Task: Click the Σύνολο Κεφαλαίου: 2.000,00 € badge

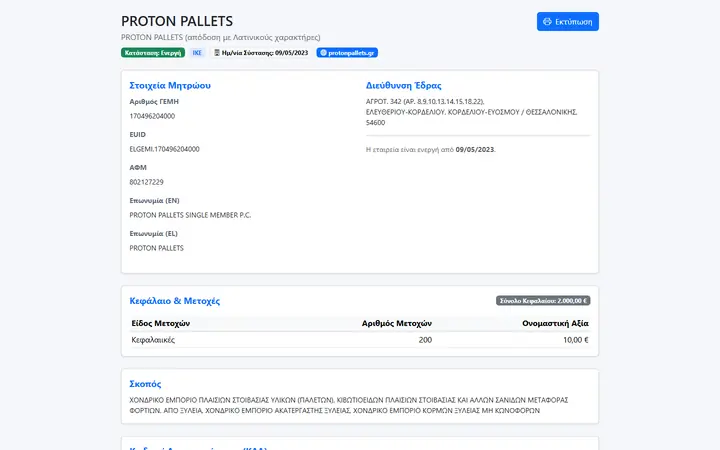Action: [x=543, y=301]
